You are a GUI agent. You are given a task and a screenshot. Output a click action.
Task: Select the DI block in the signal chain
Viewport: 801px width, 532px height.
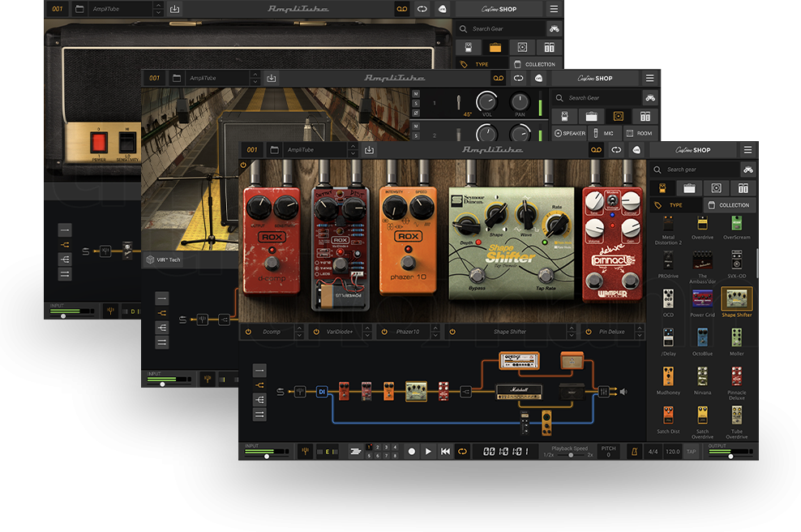[x=321, y=392]
